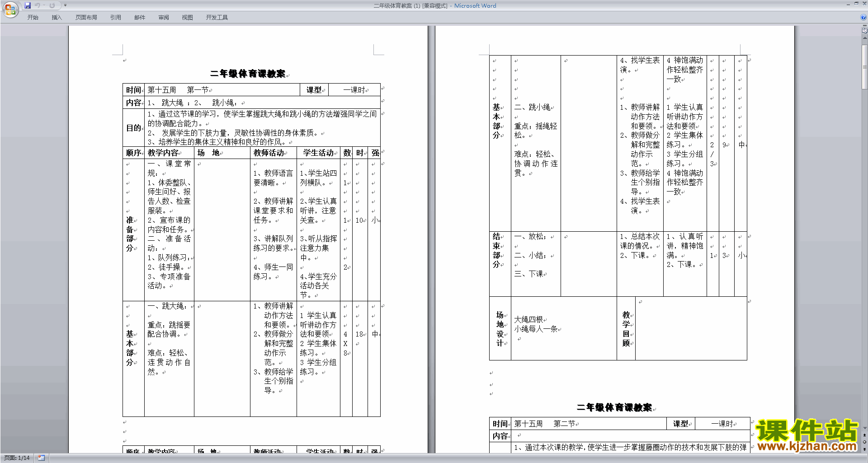Click the 教学回顾 label cell
Viewport: 868px width, 463px height.
pyautogui.click(x=626, y=329)
